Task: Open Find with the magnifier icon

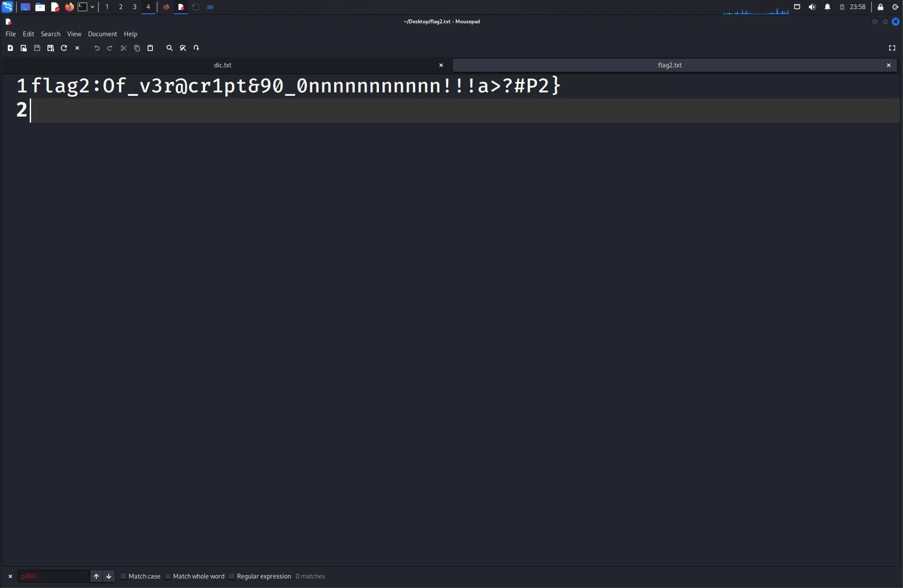Action: tap(170, 48)
